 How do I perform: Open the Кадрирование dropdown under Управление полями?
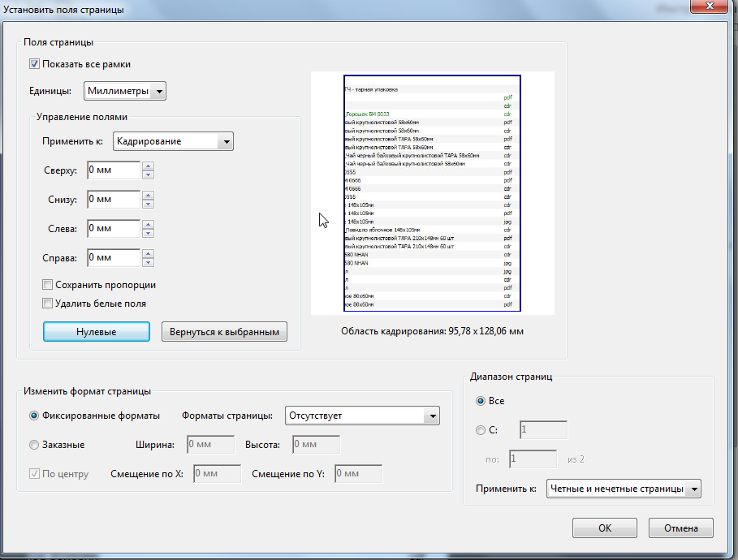point(173,141)
